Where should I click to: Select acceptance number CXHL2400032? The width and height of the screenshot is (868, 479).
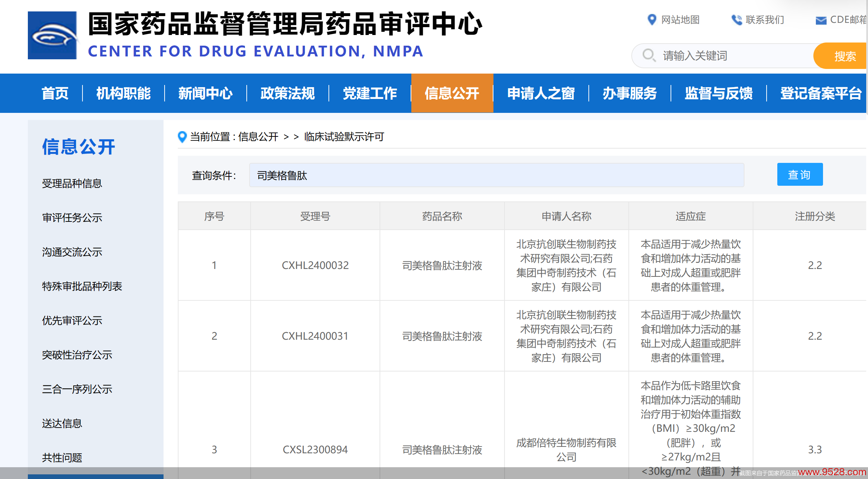coord(315,265)
